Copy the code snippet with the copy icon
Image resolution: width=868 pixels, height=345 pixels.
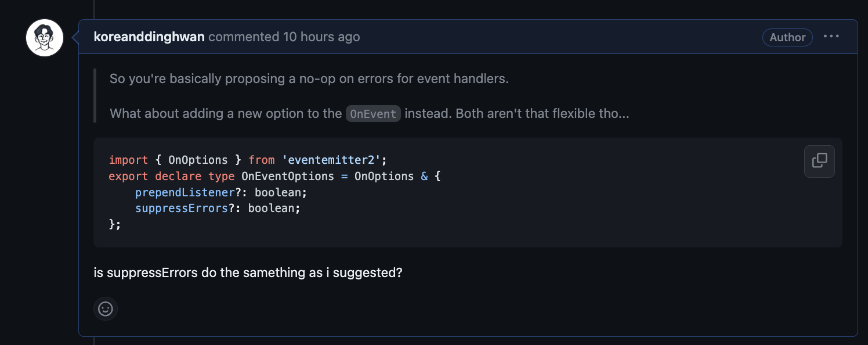click(x=819, y=161)
